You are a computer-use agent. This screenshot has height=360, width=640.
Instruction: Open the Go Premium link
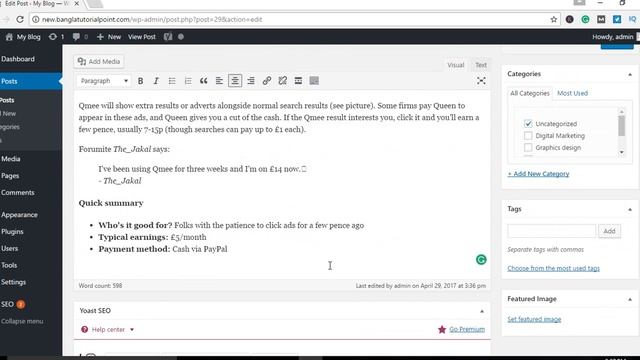pos(467,329)
